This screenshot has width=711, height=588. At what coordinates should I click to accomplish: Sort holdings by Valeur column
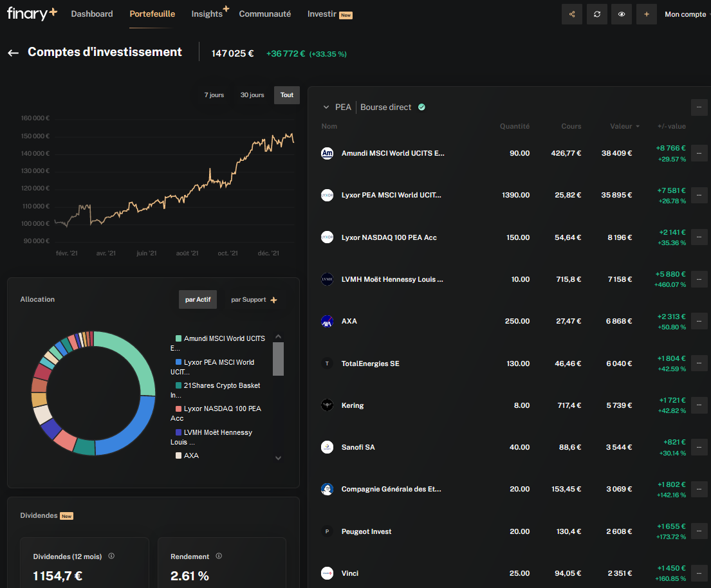(x=624, y=126)
